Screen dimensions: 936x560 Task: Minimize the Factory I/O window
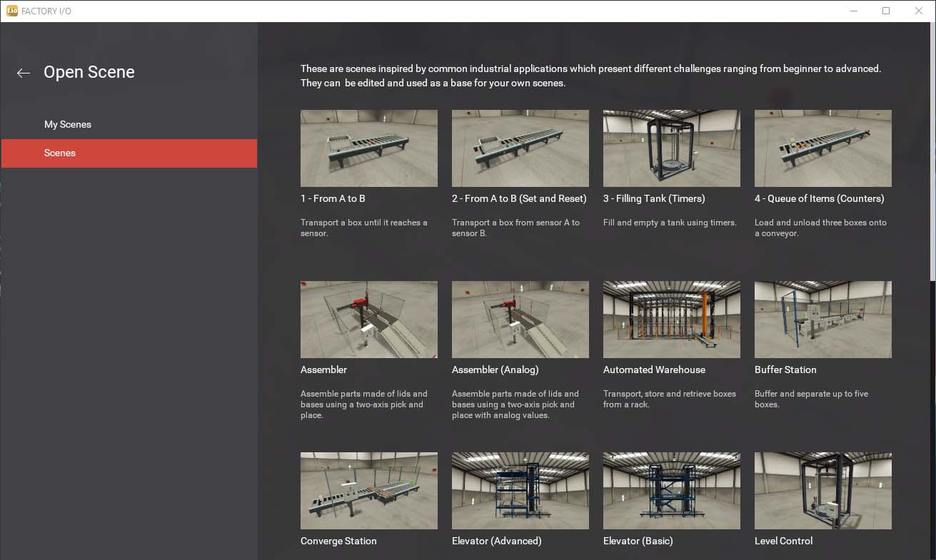(x=853, y=11)
